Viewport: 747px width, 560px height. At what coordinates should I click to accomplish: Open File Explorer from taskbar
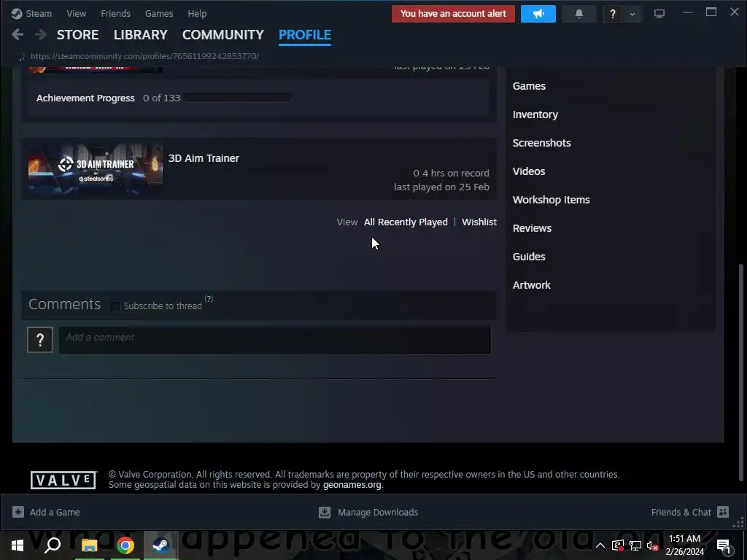[x=89, y=545]
